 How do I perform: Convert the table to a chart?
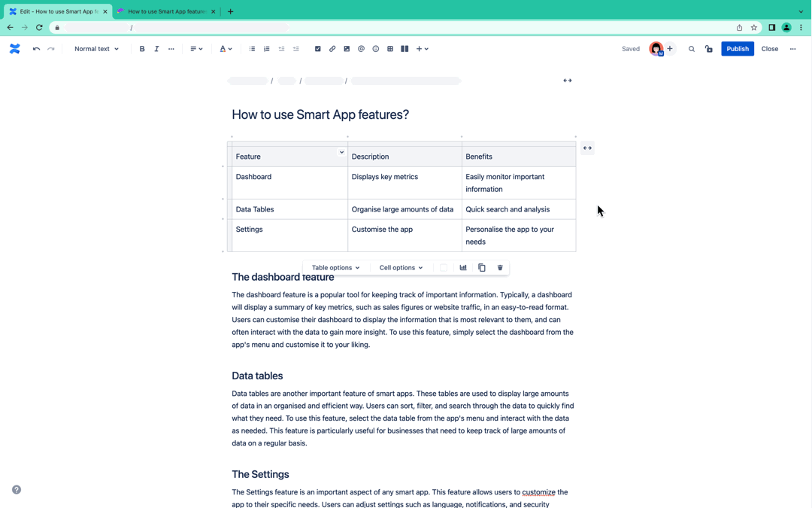click(463, 268)
